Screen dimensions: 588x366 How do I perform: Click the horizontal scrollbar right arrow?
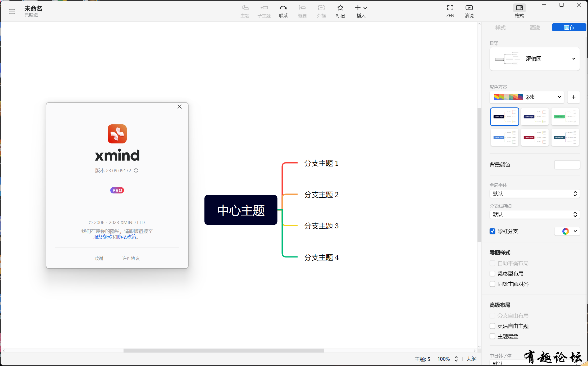(x=475, y=351)
